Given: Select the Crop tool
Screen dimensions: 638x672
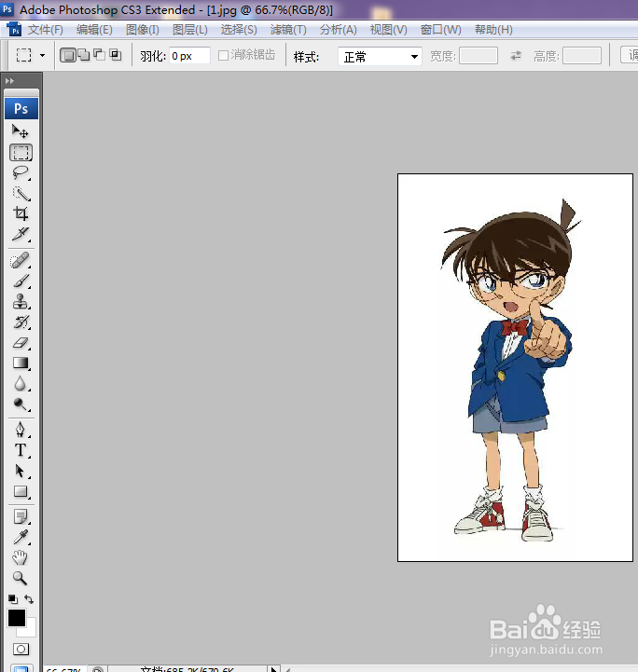Looking at the screenshot, I should pos(21,213).
